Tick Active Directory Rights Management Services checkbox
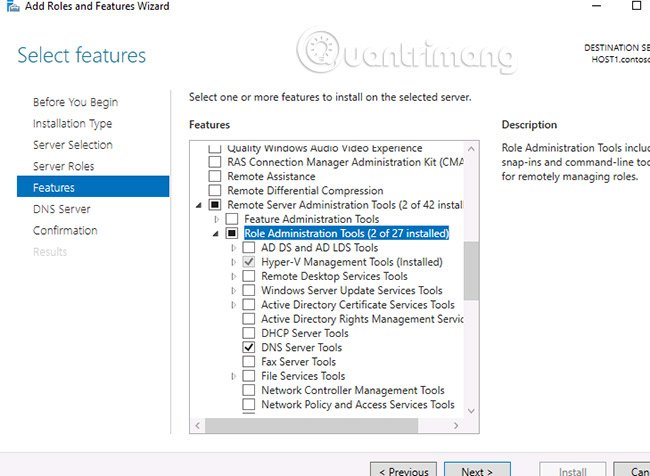The image size is (650, 476). [x=249, y=319]
